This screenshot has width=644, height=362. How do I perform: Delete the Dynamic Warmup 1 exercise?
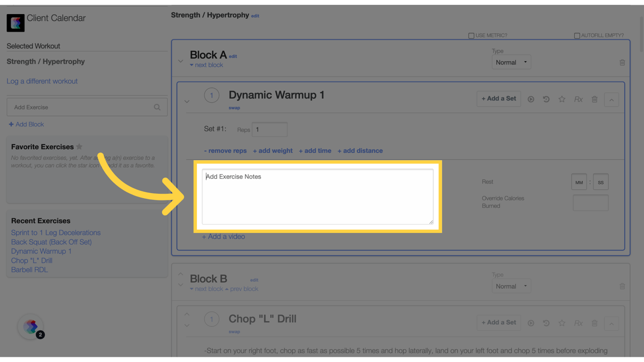pyautogui.click(x=594, y=99)
